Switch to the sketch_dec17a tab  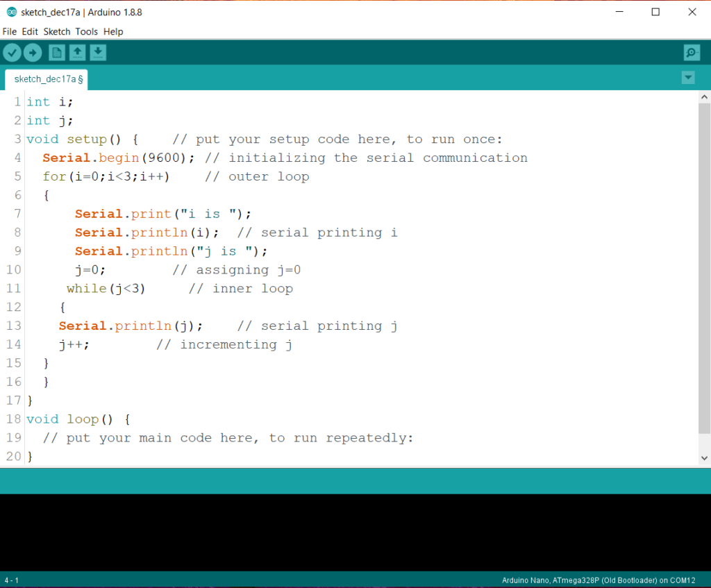(42, 78)
